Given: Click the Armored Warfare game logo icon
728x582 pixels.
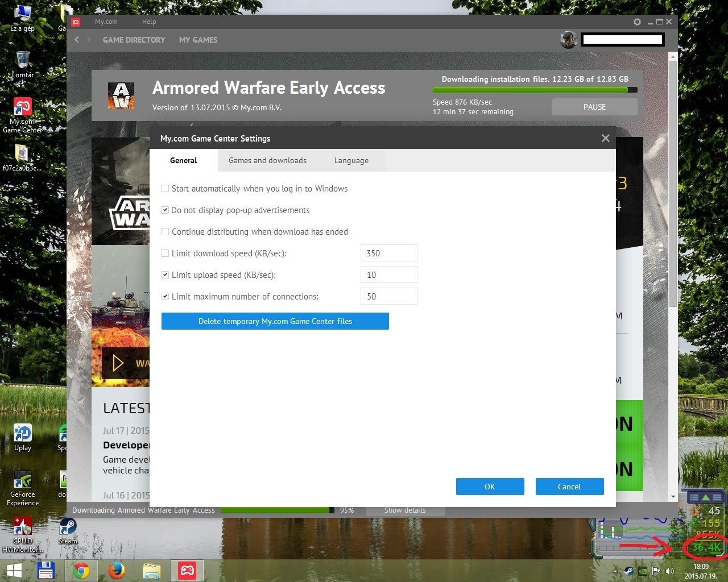Looking at the screenshot, I should [121, 95].
